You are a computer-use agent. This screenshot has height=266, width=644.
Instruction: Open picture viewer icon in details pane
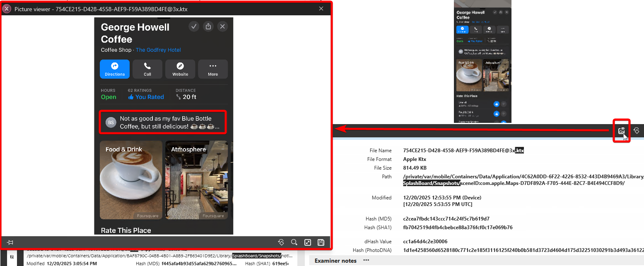pyautogui.click(x=621, y=131)
